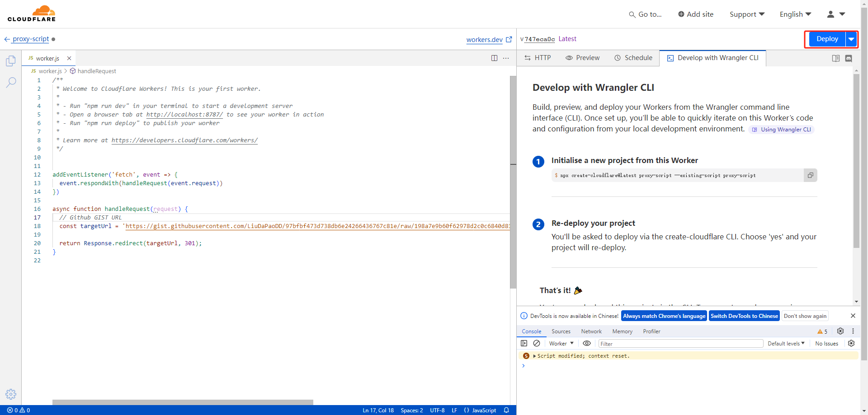Click the Deploy button
Image resolution: width=868 pixels, height=415 pixels.
[827, 39]
